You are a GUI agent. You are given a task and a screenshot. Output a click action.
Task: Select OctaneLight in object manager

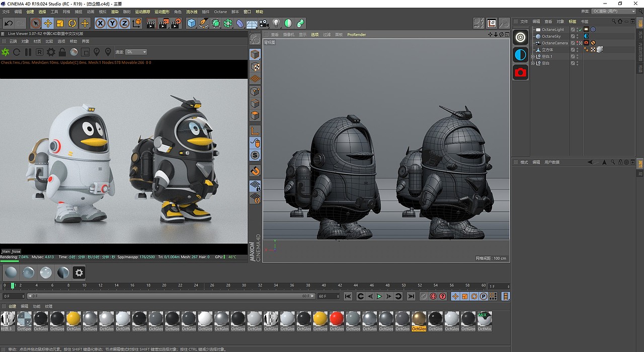[x=552, y=30]
